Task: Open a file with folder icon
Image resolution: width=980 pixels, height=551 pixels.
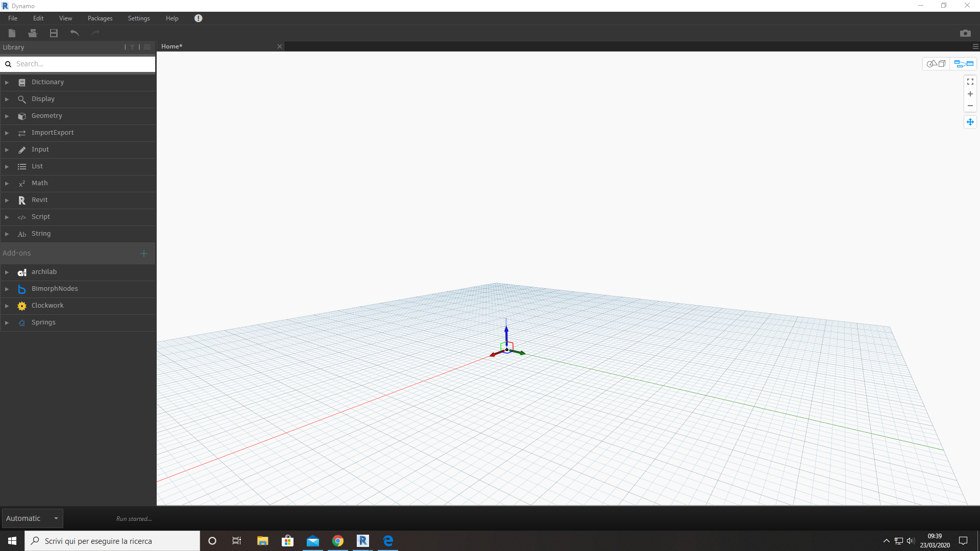Action: [x=33, y=33]
